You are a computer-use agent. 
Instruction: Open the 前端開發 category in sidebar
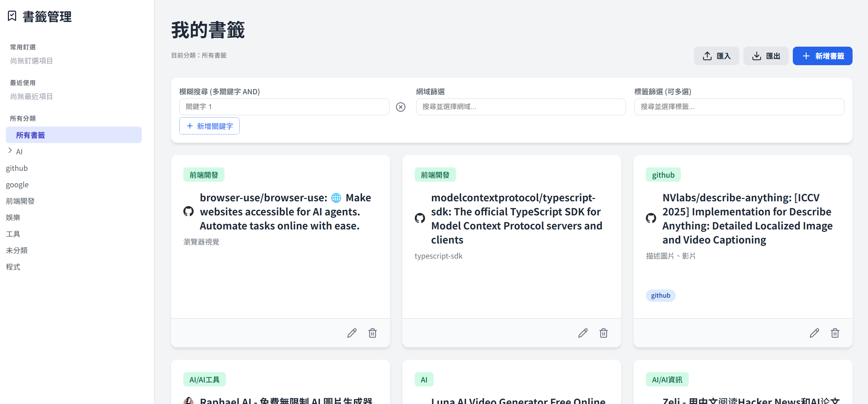[20, 201]
